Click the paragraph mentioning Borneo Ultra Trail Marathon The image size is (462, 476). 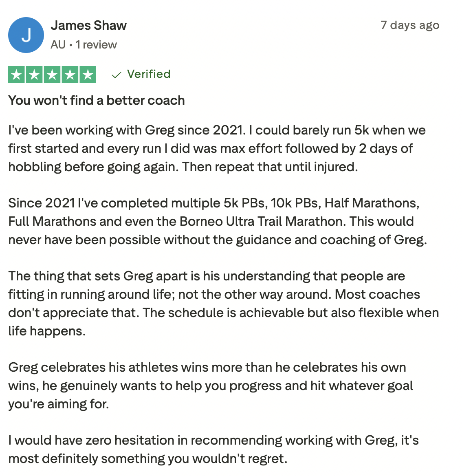217,221
